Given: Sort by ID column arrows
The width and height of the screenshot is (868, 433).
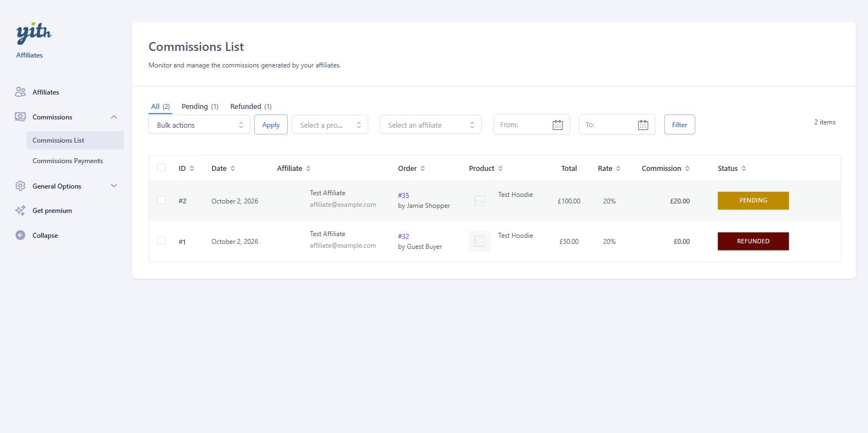Looking at the screenshot, I should (x=192, y=168).
